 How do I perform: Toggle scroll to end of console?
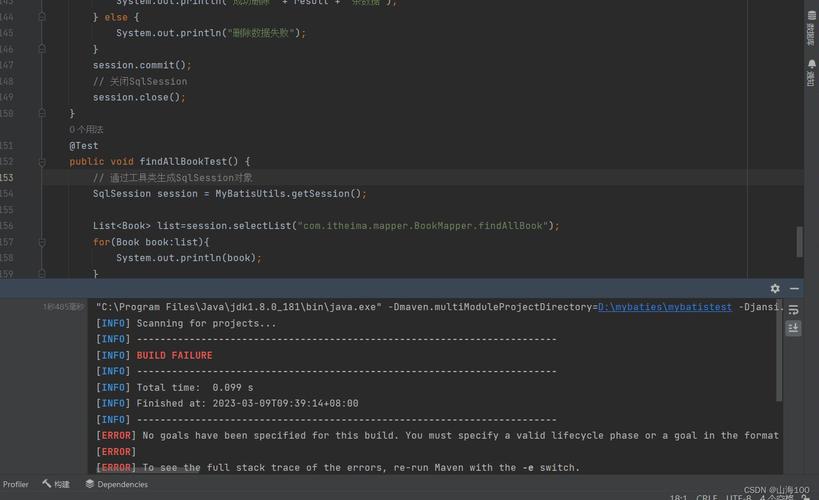tap(793, 328)
